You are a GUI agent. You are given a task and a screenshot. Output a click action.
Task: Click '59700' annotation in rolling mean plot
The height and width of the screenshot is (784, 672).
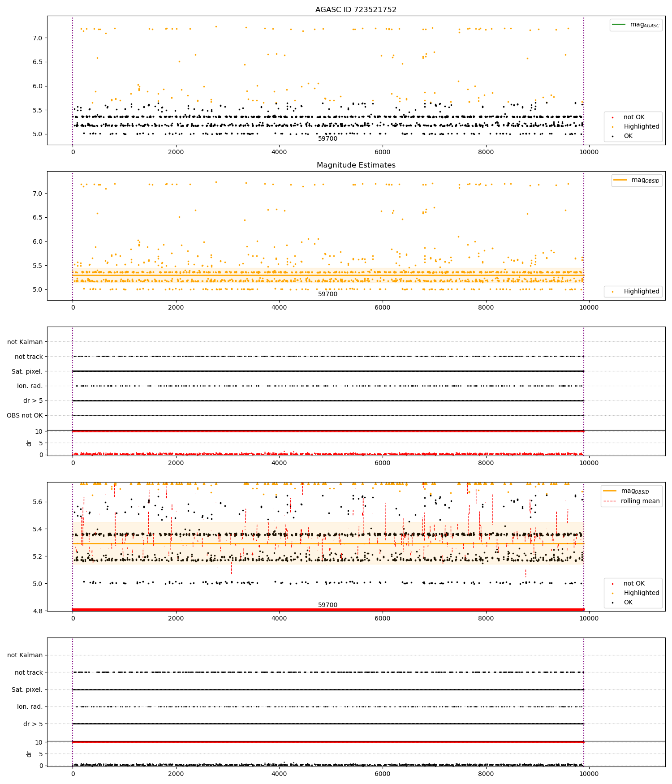click(327, 605)
